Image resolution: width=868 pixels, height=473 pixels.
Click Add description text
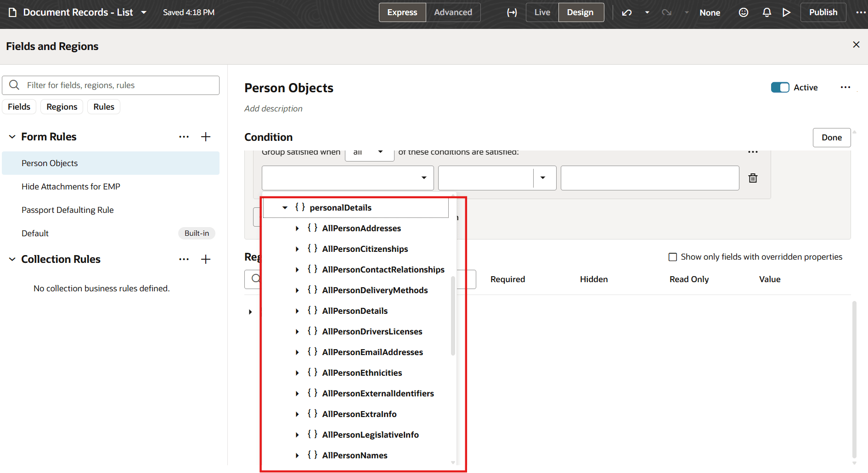pyautogui.click(x=273, y=109)
